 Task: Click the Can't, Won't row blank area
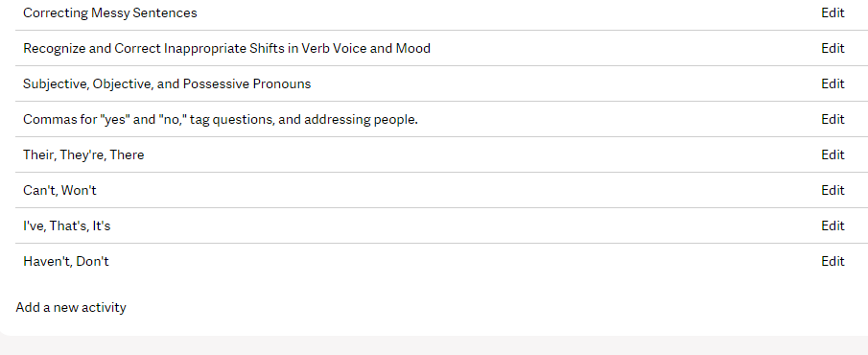point(441,190)
